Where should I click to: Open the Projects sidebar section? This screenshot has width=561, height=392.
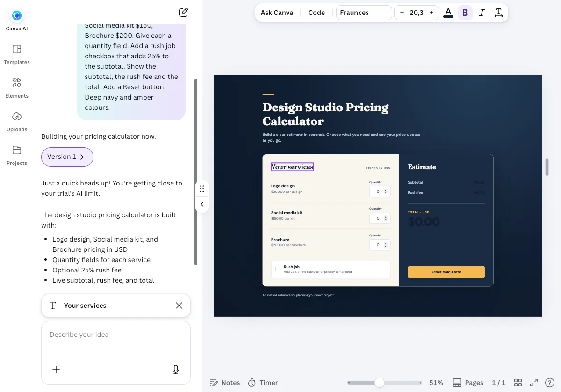point(17,155)
